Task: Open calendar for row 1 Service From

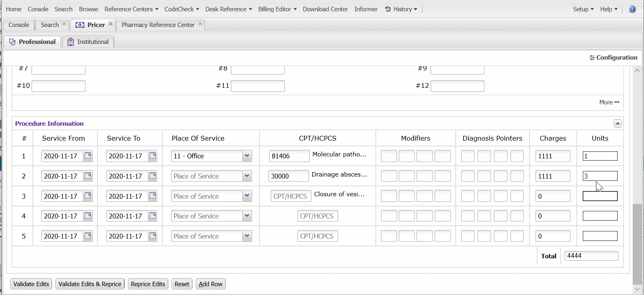Action: [x=88, y=156]
